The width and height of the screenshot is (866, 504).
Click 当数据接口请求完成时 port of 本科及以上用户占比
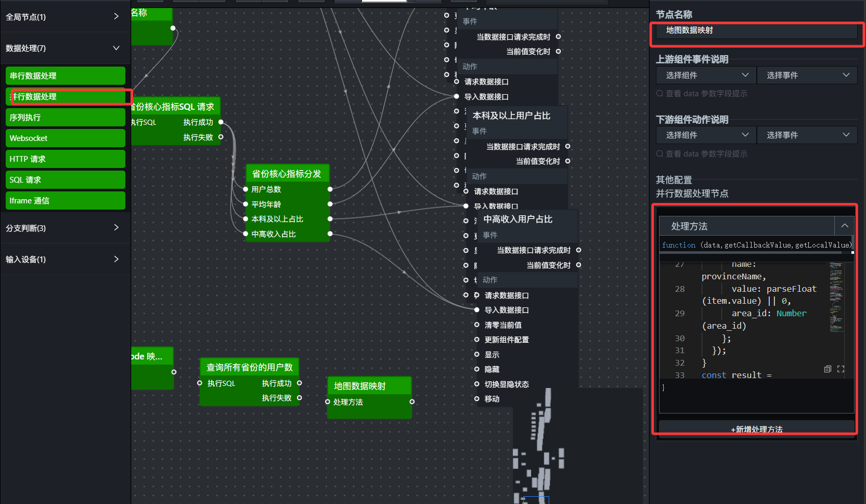[x=568, y=147]
